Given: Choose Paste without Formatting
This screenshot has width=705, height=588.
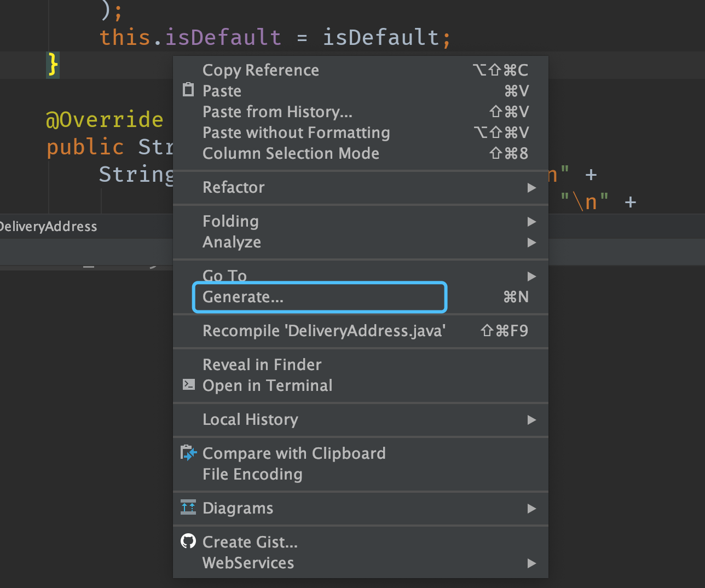Looking at the screenshot, I should pyautogui.click(x=296, y=132).
